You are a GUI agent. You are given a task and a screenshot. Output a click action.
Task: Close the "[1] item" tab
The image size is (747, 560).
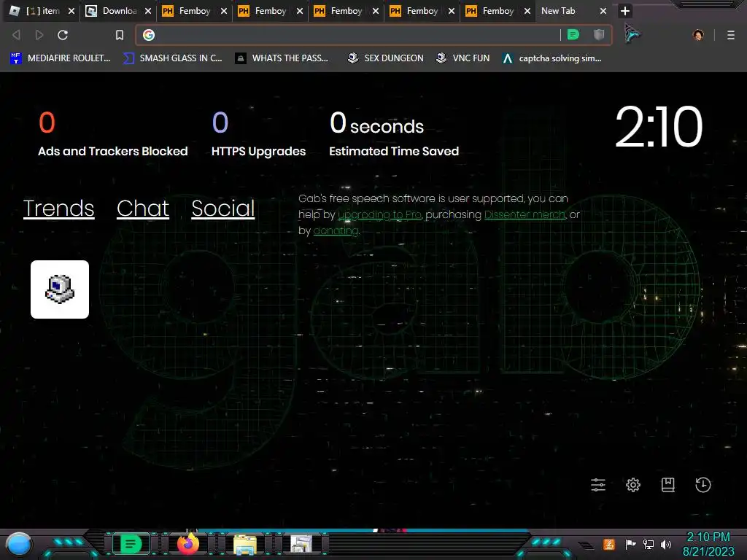point(71,11)
